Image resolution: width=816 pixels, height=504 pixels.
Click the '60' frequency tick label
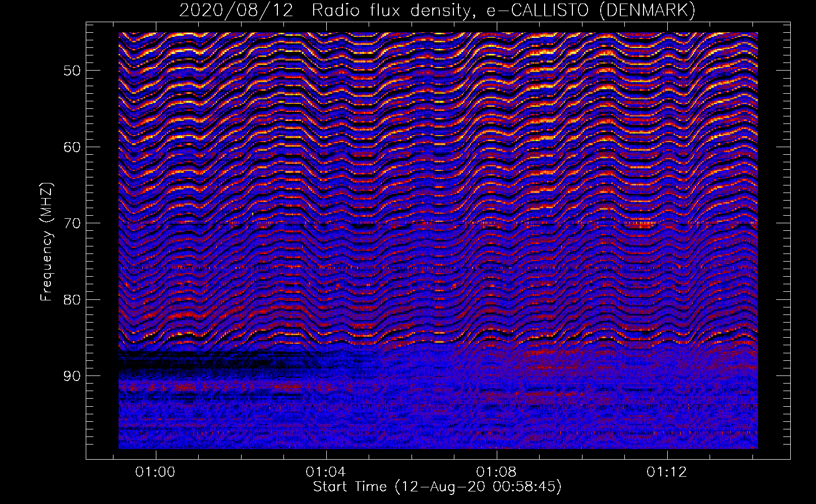click(72, 147)
